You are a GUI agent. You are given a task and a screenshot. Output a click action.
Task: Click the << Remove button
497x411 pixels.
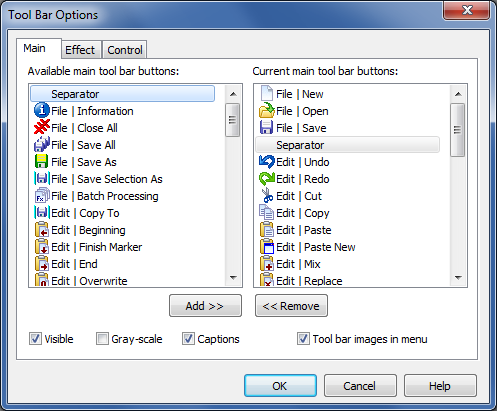point(291,306)
